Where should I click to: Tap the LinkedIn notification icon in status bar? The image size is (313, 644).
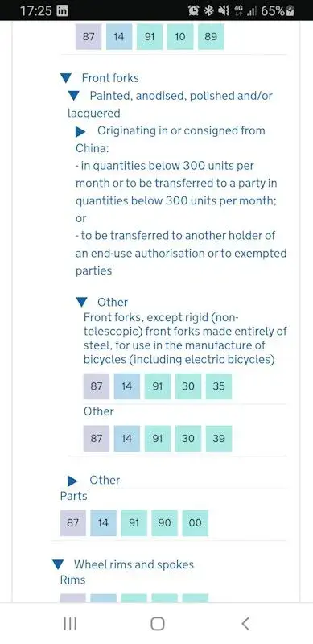coord(62,11)
